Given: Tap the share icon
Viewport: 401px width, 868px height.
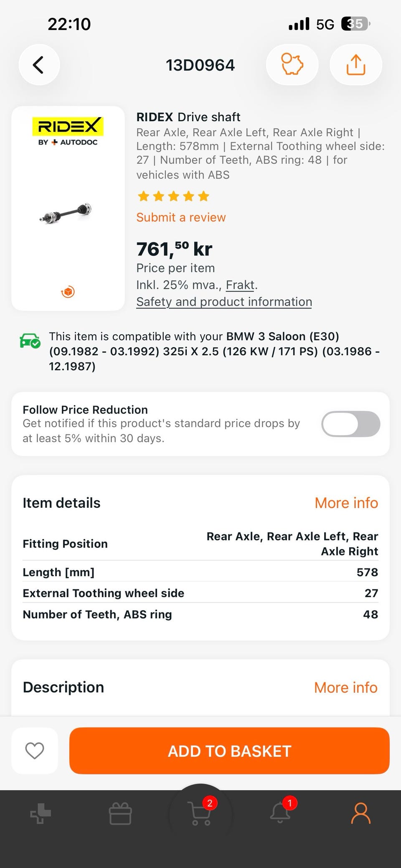Looking at the screenshot, I should pyautogui.click(x=355, y=65).
